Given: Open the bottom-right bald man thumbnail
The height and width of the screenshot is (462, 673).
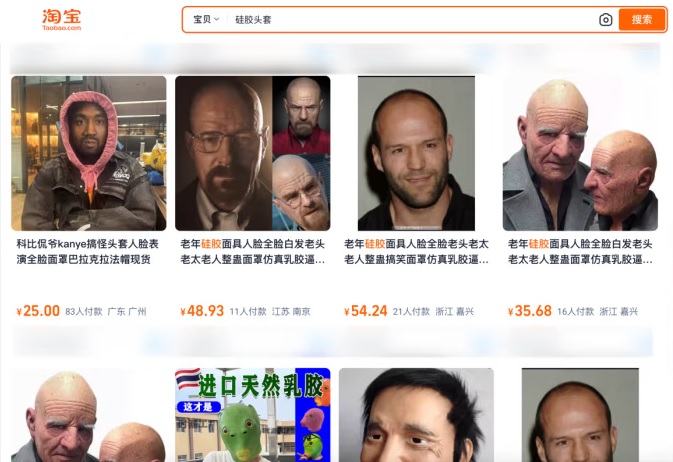Looking at the screenshot, I should coord(580,415).
